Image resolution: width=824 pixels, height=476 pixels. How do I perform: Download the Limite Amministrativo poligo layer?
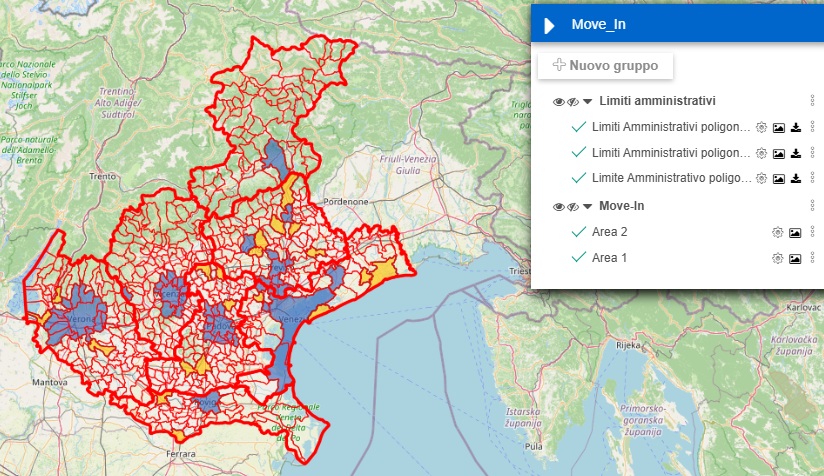pyautogui.click(x=796, y=178)
